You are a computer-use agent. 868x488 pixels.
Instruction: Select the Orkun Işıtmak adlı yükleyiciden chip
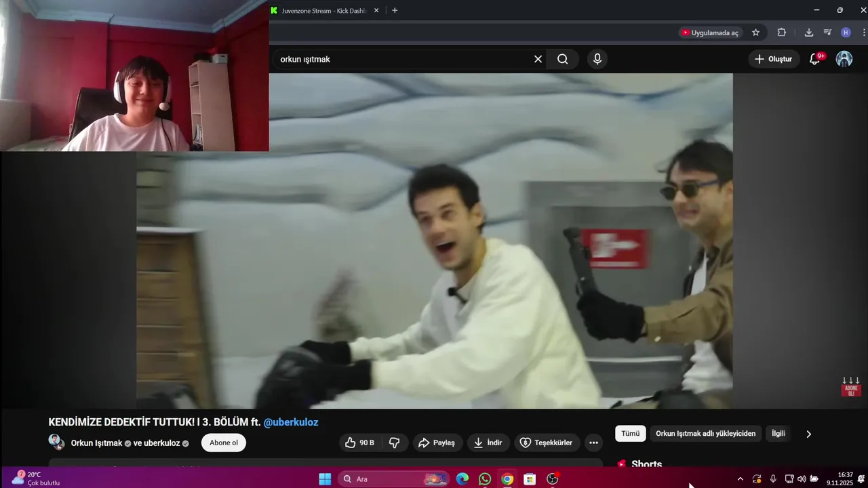[705, 434]
